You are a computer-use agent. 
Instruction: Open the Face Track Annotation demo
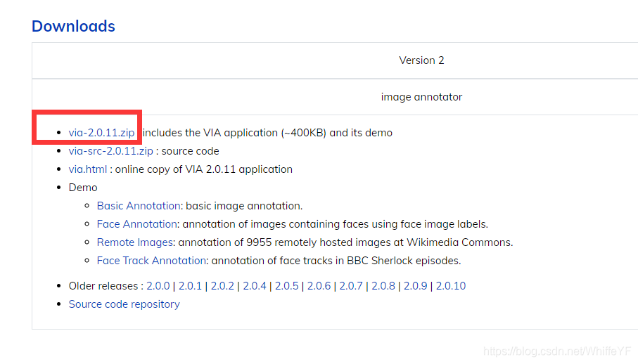[152, 261]
